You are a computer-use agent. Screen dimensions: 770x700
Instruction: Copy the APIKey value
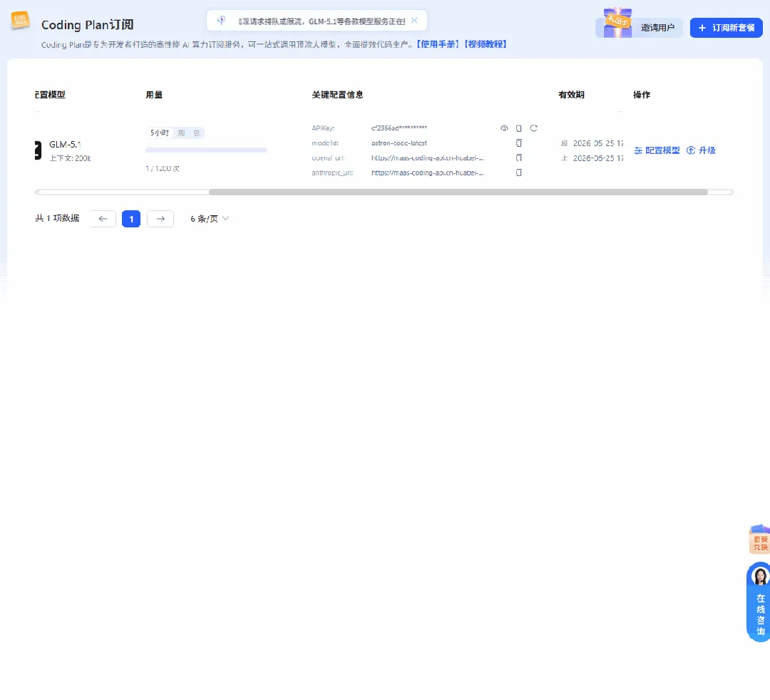pos(518,128)
